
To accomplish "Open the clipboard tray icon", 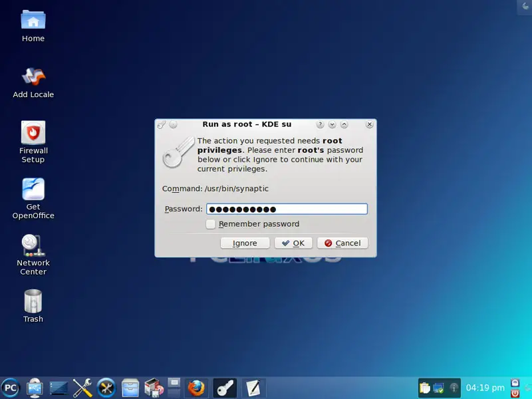I will (x=425, y=387).
